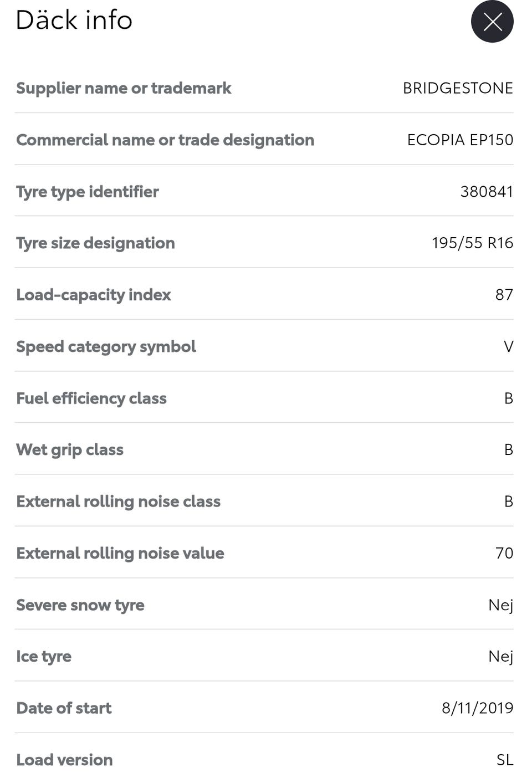Click the Load-capacity index label
This screenshot has width=532, height=783.
point(94,295)
